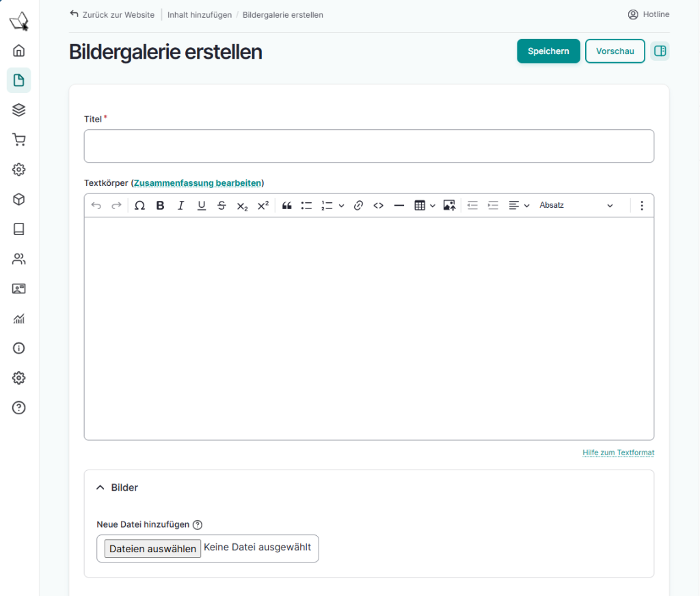
Task: Toggle underline formatting
Action: click(201, 206)
